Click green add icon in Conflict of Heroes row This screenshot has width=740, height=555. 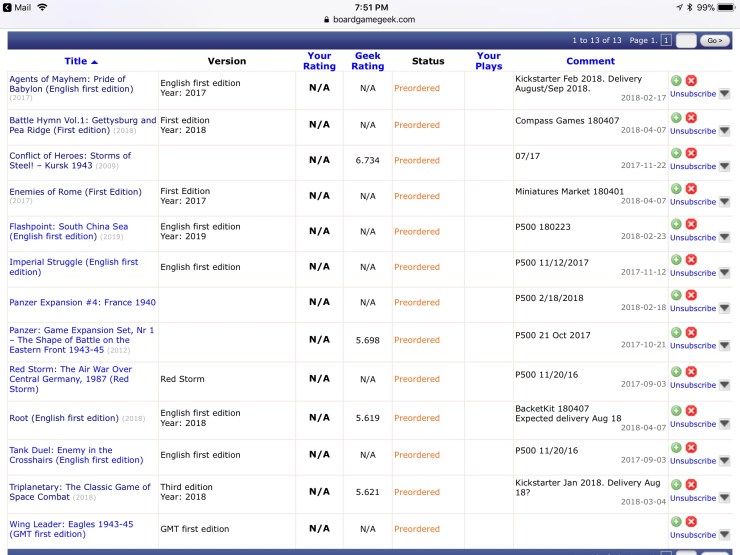pyautogui.click(x=676, y=153)
